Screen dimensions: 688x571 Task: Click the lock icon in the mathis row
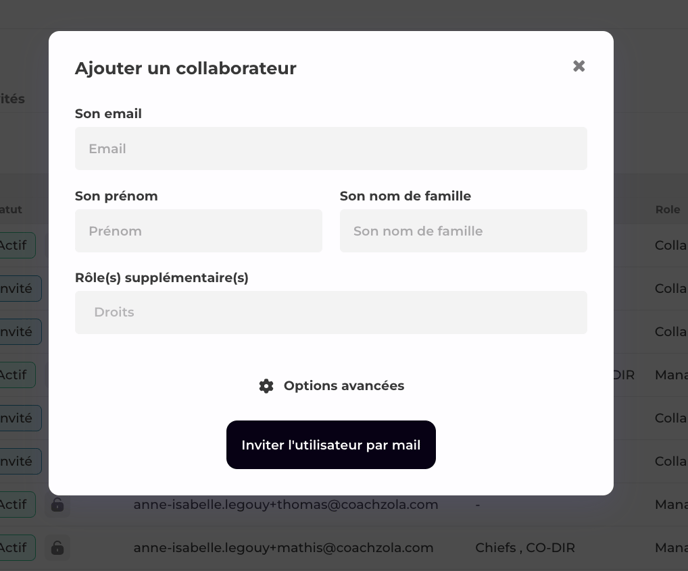click(58, 548)
